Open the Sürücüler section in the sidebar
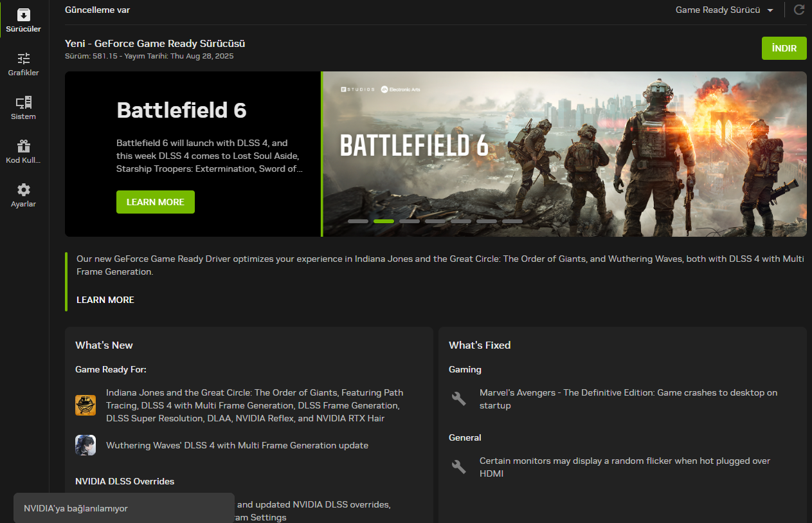 (x=23, y=19)
